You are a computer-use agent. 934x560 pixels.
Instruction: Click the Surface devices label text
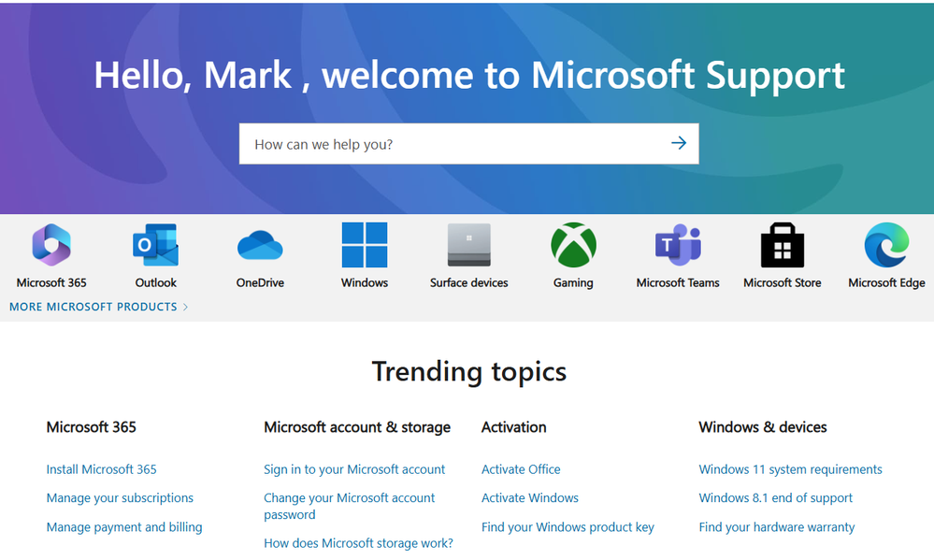[468, 283]
